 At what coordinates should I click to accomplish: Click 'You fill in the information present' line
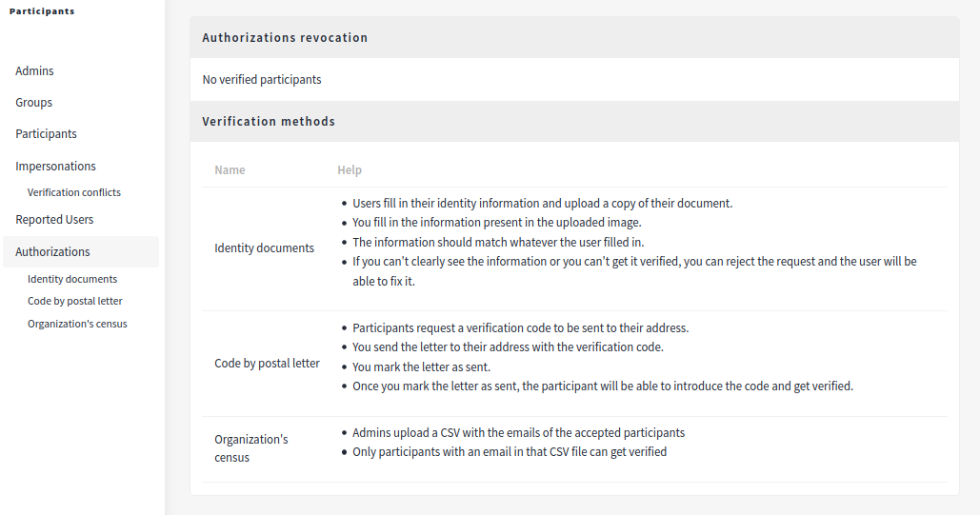(x=497, y=223)
